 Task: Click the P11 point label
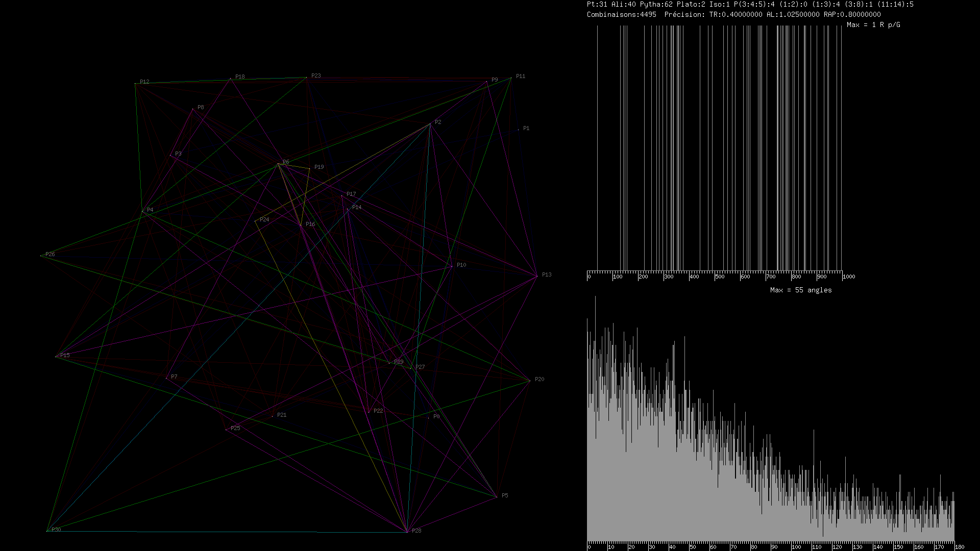(x=520, y=76)
